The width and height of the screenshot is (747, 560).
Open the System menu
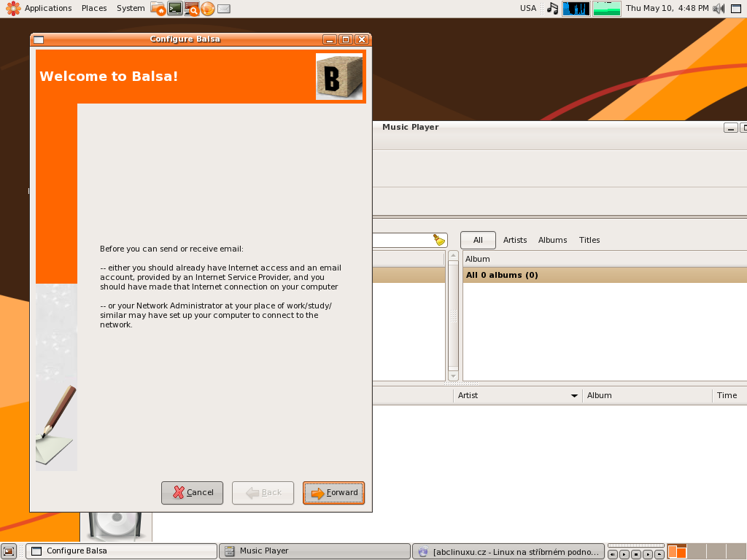coord(131,8)
